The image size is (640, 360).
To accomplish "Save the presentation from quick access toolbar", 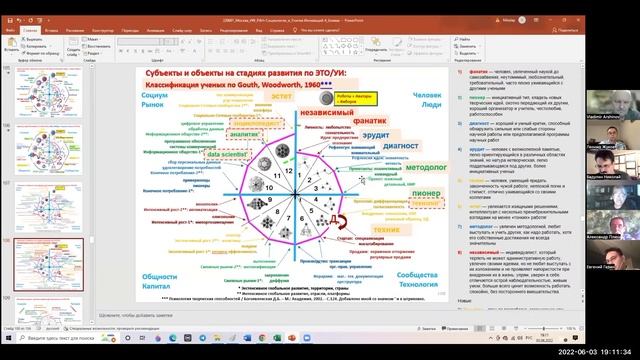I will 10,20.
